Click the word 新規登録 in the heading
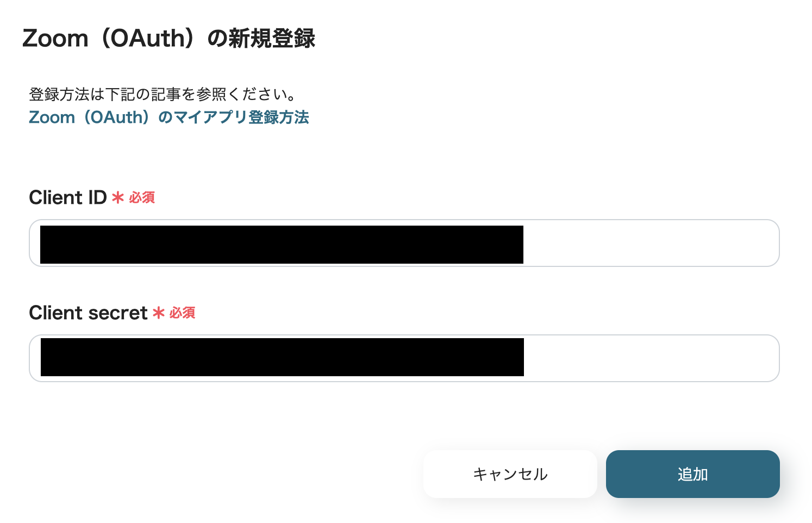812x523 pixels. [x=271, y=39]
